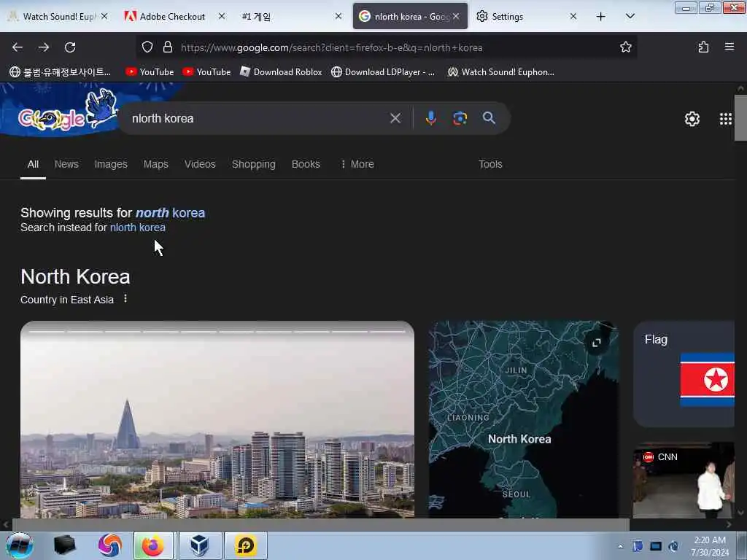Viewport: 747px width, 560px height.
Task: Start voice search with the microphone icon
Action: [x=430, y=118]
